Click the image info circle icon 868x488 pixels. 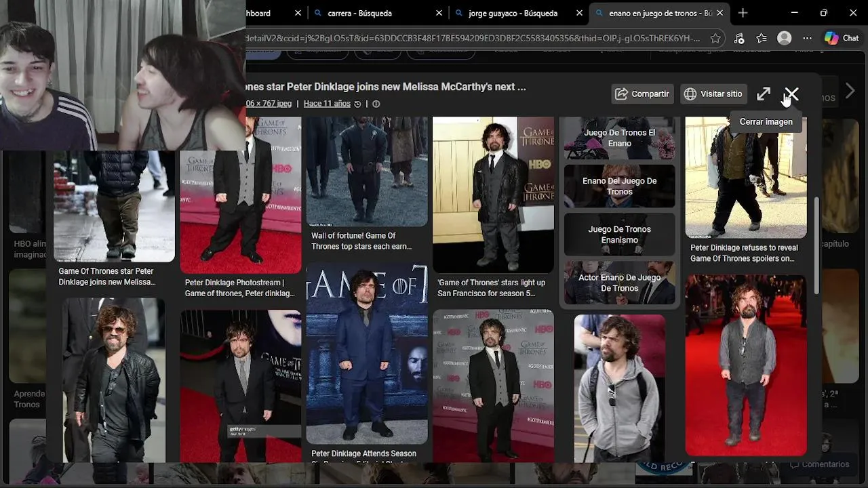click(x=376, y=104)
